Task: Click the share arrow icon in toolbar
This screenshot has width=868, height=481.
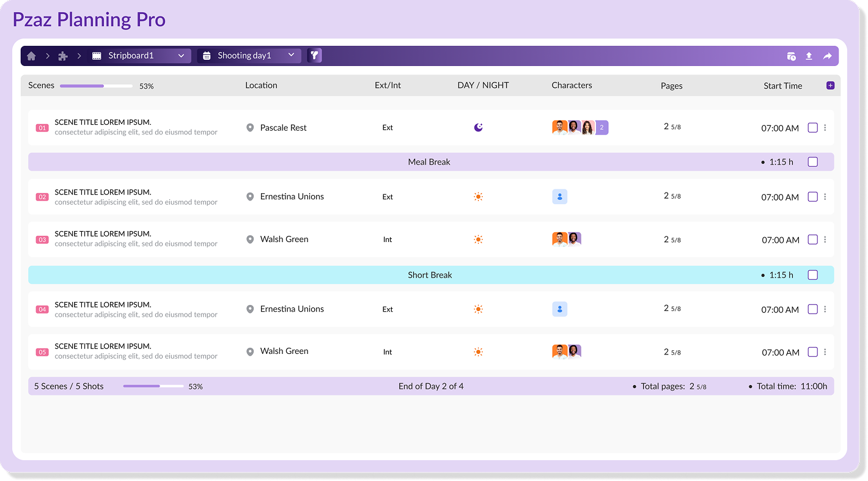Action: point(828,56)
